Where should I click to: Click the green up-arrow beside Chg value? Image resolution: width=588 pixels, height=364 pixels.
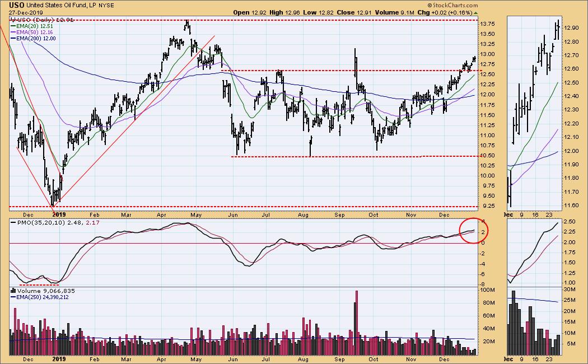point(476,12)
